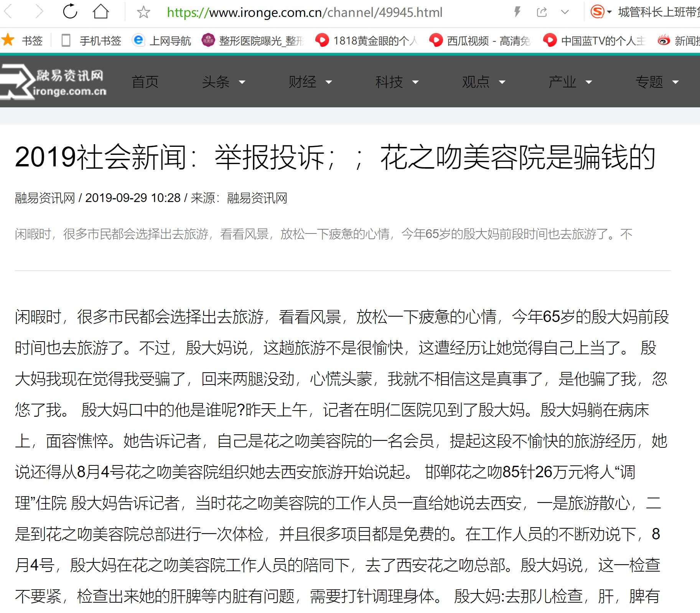Image resolution: width=700 pixels, height=613 pixels.
Task: Open the search engine selector arrow
Action: coord(609,12)
